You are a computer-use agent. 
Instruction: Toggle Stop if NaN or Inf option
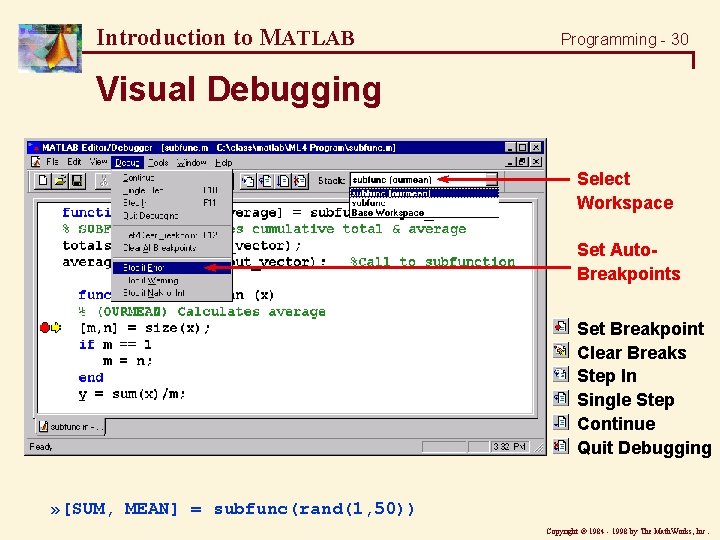pyautogui.click(x=172, y=292)
